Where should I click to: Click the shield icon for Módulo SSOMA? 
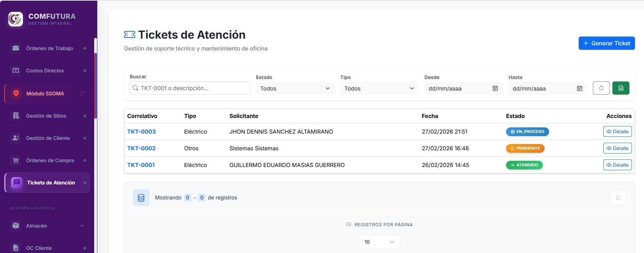tap(16, 93)
